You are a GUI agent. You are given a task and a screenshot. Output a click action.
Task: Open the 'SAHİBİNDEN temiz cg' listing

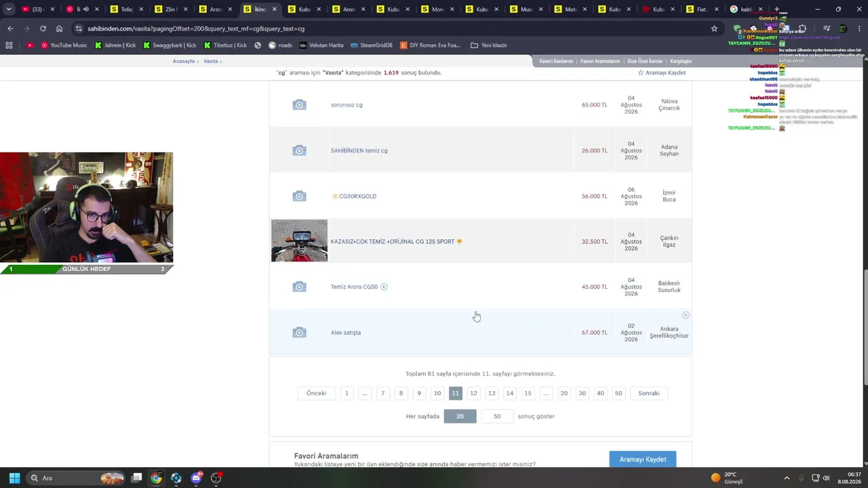tap(359, 150)
